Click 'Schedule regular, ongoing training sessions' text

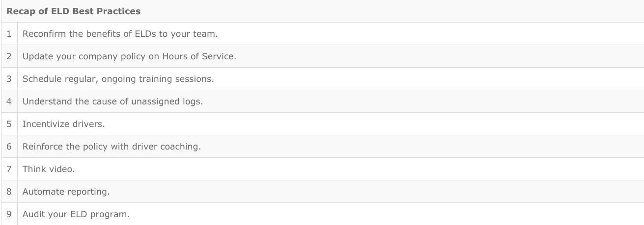coord(118,79)
